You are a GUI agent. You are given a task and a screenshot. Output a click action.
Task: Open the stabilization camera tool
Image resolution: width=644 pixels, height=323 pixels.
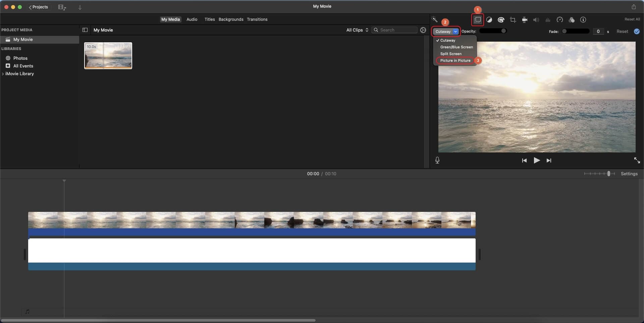[525, 20]
